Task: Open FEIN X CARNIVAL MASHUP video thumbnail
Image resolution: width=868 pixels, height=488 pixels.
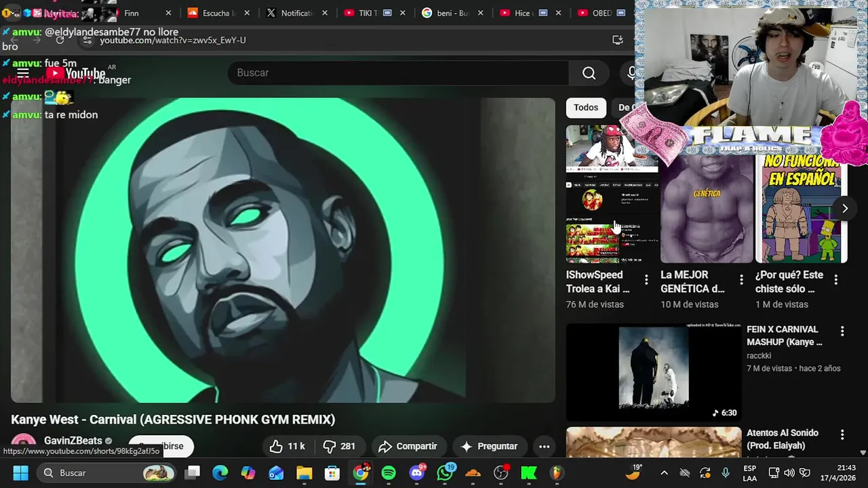Action: (654, 372)
